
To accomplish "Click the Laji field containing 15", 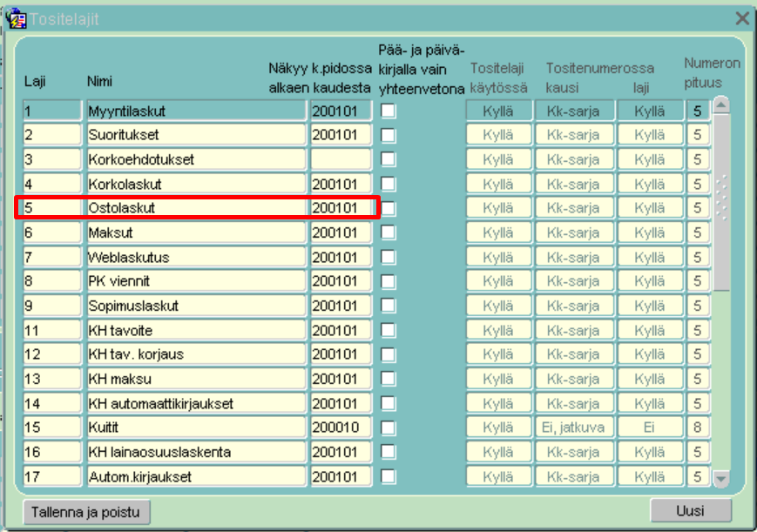I will 52,428.
